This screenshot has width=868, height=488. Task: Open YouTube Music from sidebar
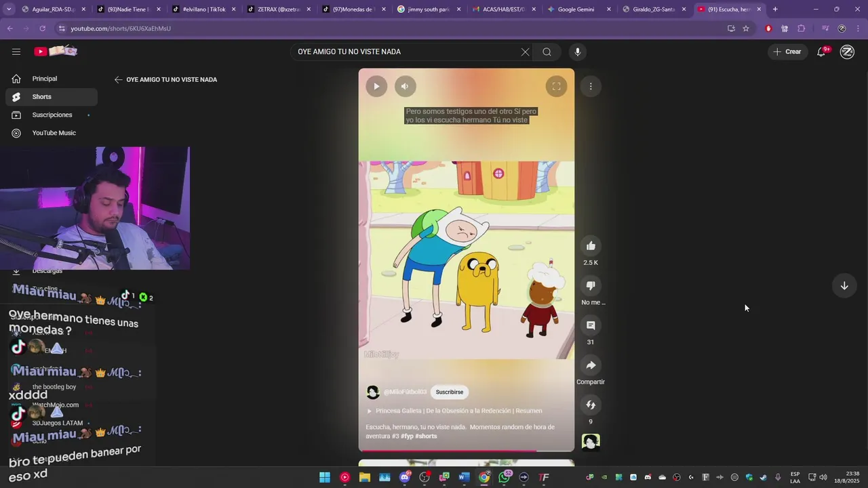(52, 134)
